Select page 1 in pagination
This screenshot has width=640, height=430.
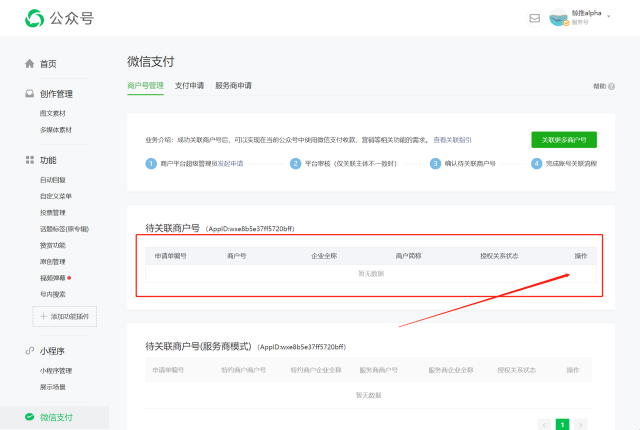coord(562,425)
